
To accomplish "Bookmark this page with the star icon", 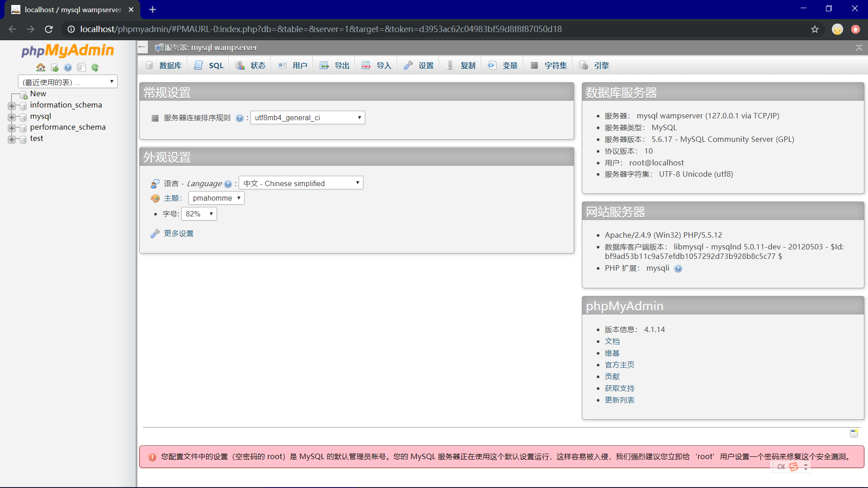I will pos(815,29).
